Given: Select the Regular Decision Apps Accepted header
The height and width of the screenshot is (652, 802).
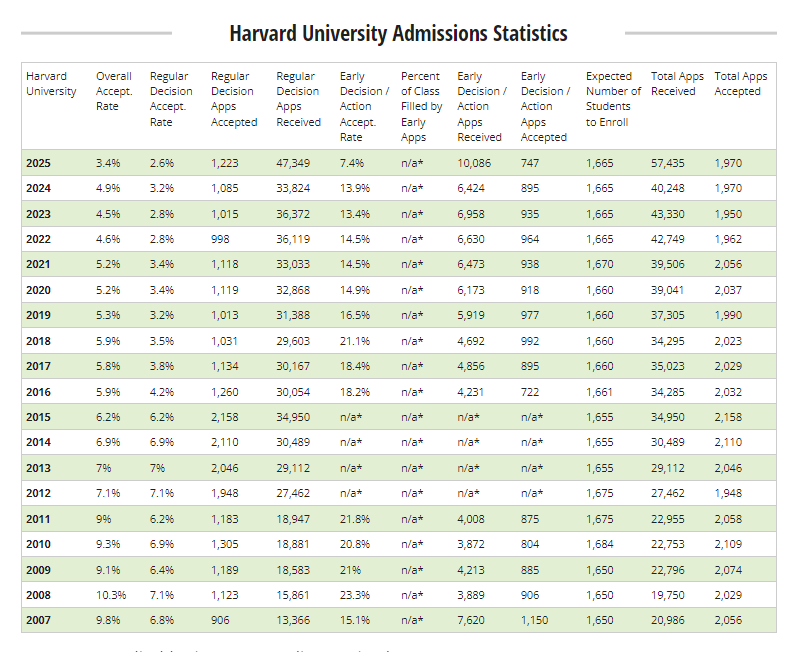Looking at the screenshot, I should click(234, 99).
